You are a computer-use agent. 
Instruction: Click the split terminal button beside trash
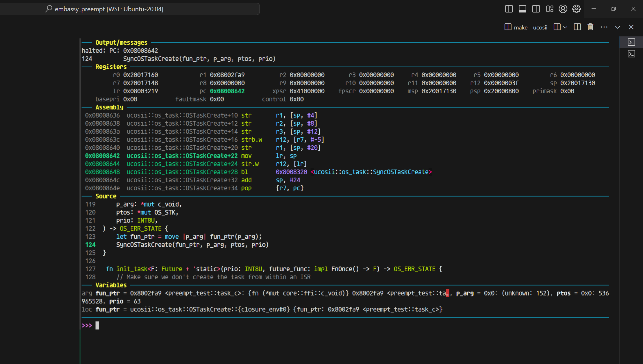pyautogui.click(x=577, y=27)
